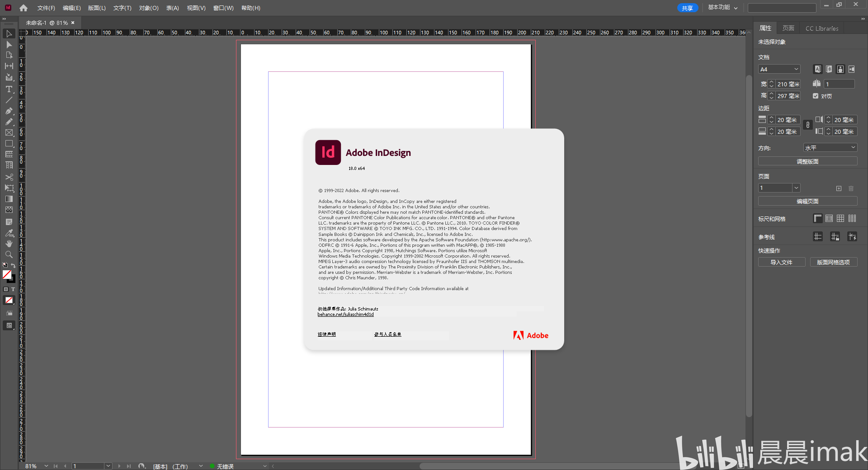Screen dimensions: 868x470
Task: Activate the Type tool
Action: tap(9, 89)
